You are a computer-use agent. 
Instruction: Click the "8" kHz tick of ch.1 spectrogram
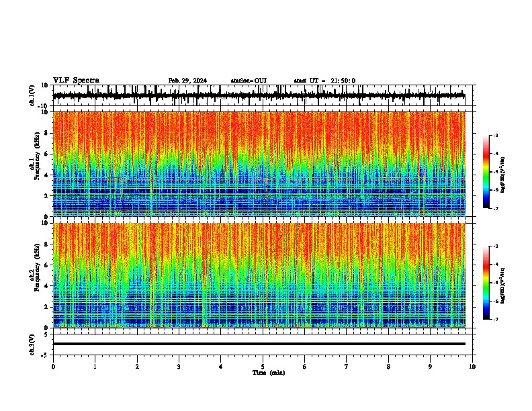coord(46,133)
